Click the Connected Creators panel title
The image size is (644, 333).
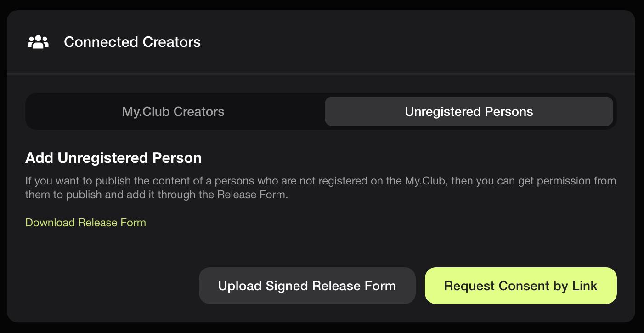[x=132, y=42]
